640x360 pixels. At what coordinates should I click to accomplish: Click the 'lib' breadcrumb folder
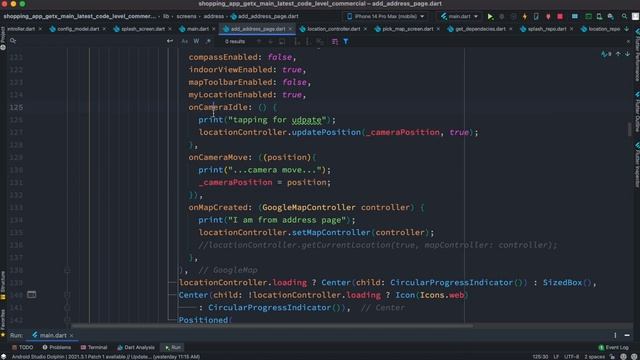click(166, 17)
